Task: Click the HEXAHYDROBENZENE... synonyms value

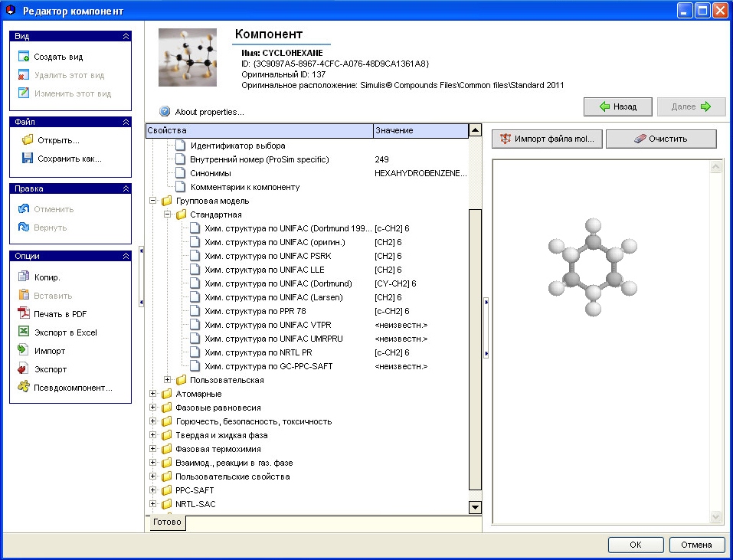Action: coord(420,173)
